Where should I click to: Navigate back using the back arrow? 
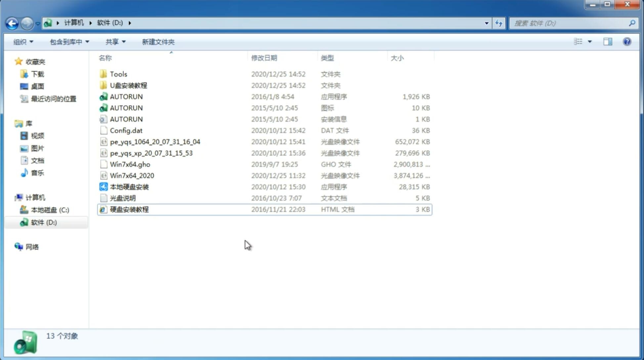tap(12, 22)
